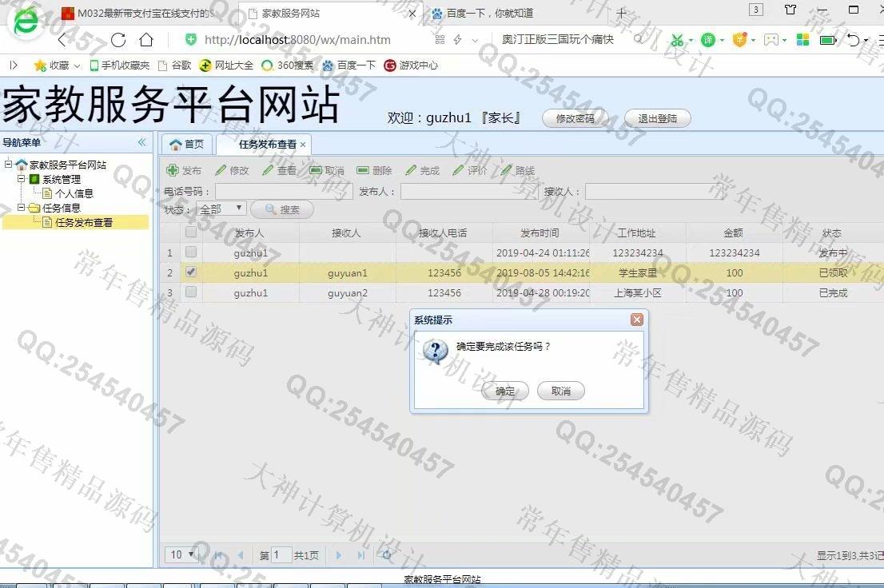Screen dimensions: 884x588
Task: Click the 电话号码 input field
Action: (284, 192)
